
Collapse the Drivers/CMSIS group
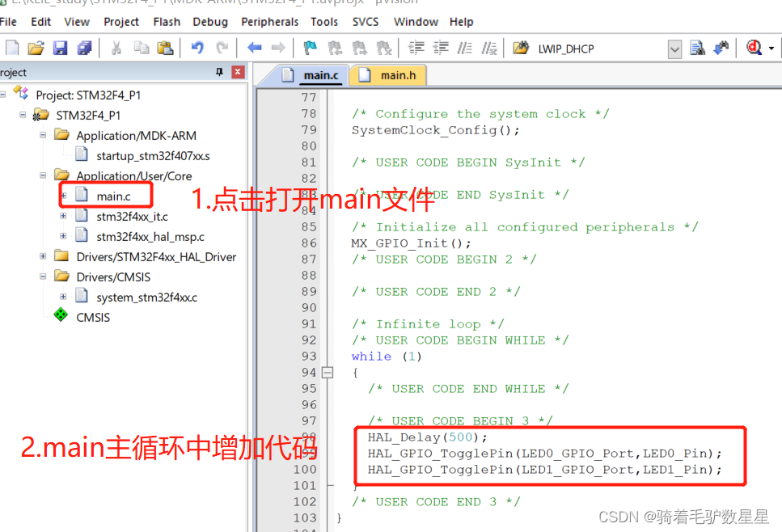point(43,277)
